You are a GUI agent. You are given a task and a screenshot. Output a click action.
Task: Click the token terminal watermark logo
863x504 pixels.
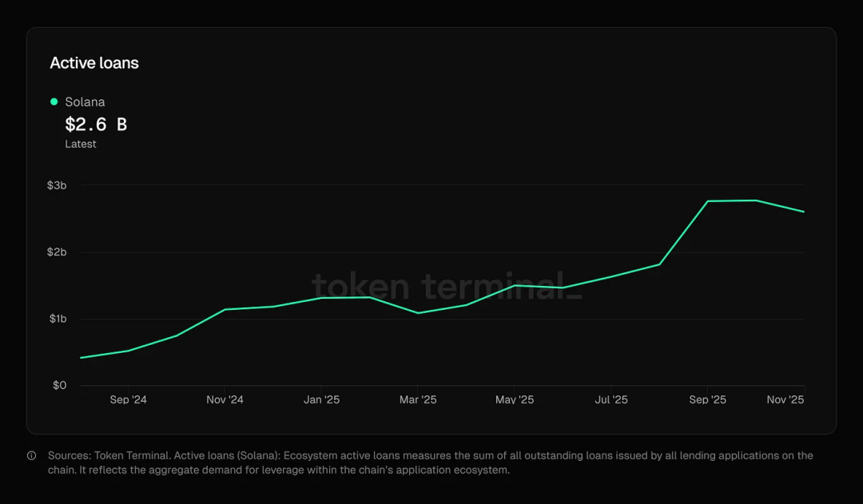coord(446,286)
